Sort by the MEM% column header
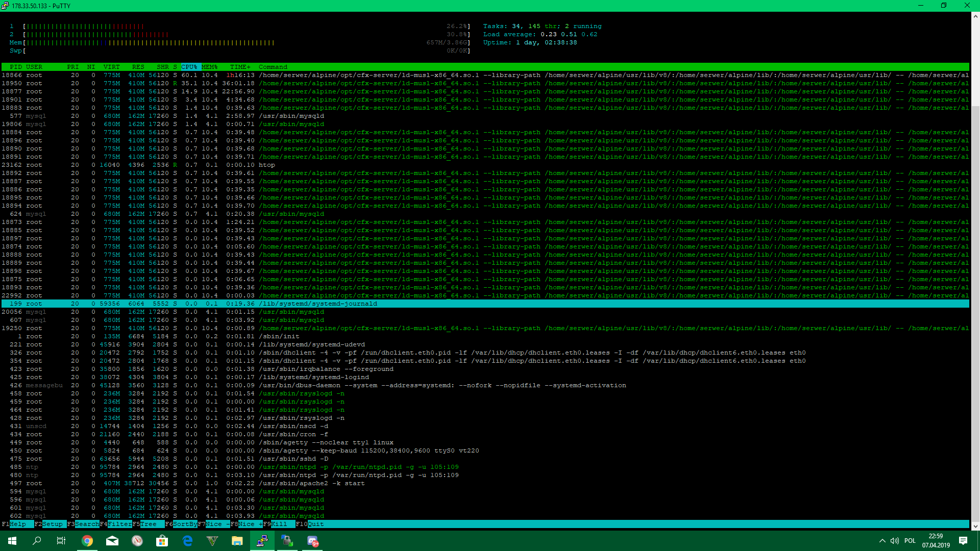This screenshot has height=551, width=980. (209, 67)
